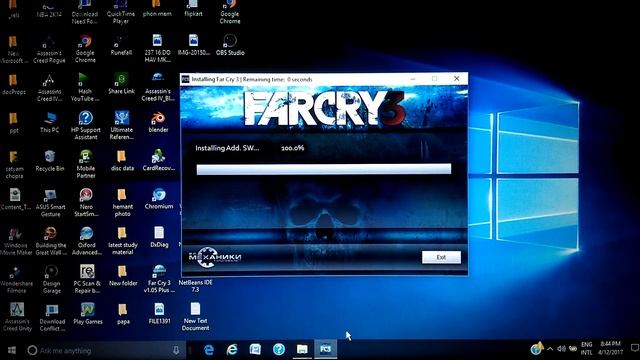Open Far Cry 3 v1.05 Plus icon
640x360 pixels.
(159, 279)
